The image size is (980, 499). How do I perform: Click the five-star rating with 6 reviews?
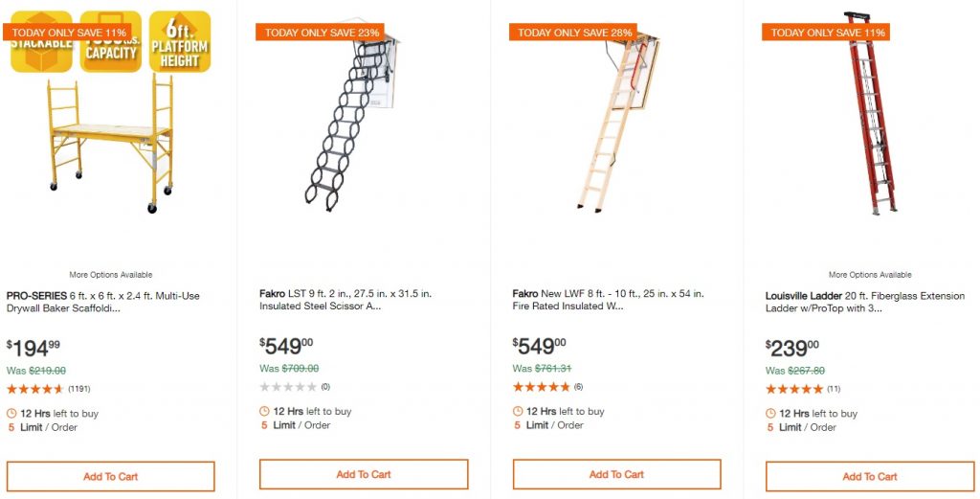(x=541, y=387)
